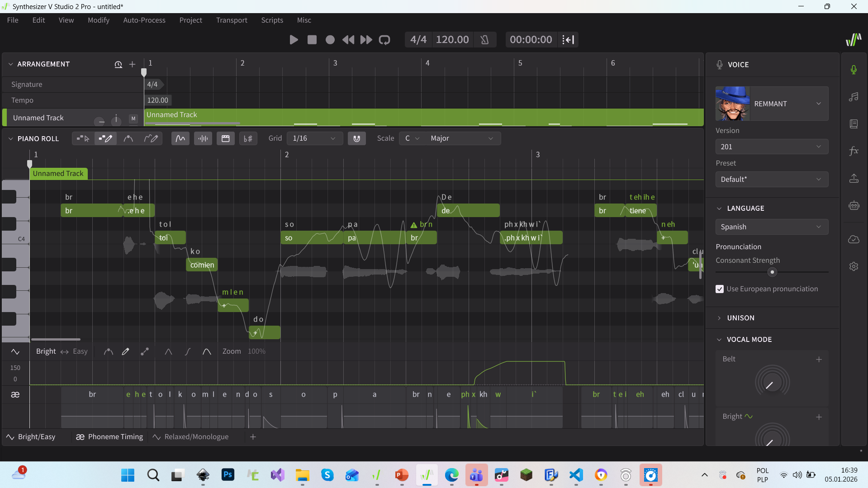
Task: Open the Scale key C dropdown
Action: (412, 138)
